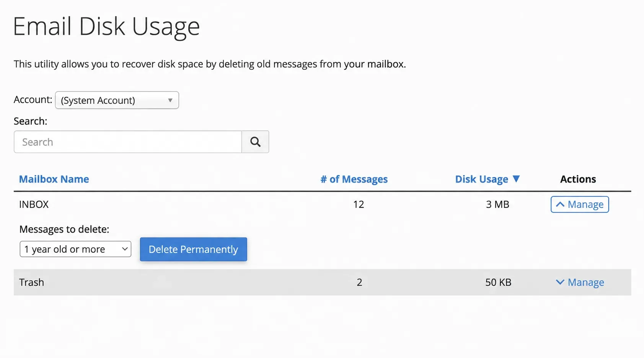Expand the Trash row Manage options
Viewport: 644px width, 358px height.
coord(580,283)
